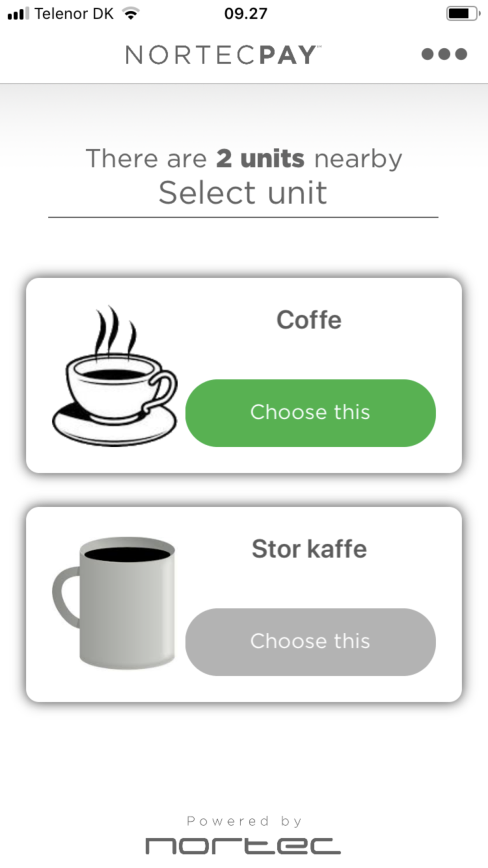Tap the Coffe unit card background

[x=244, y=375]
